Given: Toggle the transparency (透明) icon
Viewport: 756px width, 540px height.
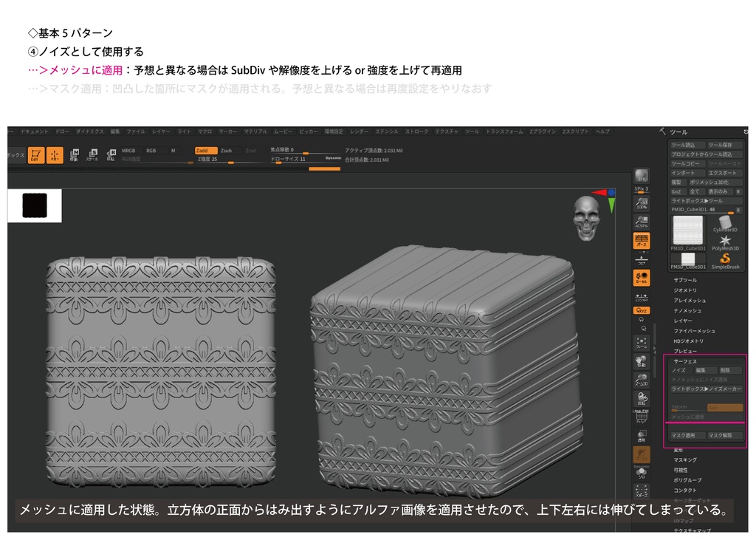Looking at the screenshot, I should point(640,434).
